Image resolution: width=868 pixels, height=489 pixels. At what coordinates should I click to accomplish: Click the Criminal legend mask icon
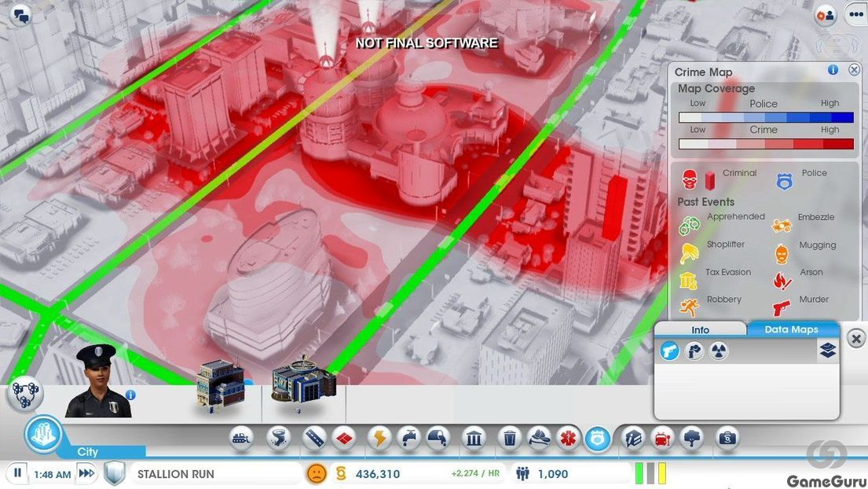[689, 179]
